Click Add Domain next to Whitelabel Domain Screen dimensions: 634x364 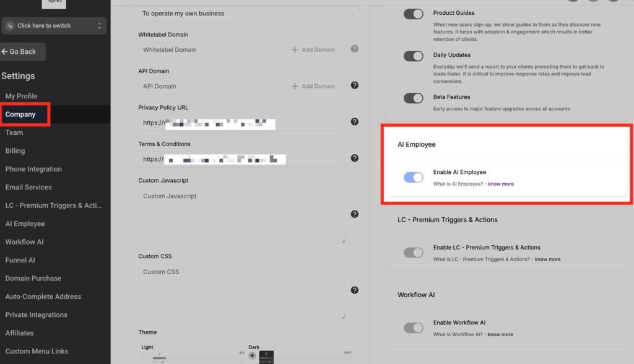313,50
